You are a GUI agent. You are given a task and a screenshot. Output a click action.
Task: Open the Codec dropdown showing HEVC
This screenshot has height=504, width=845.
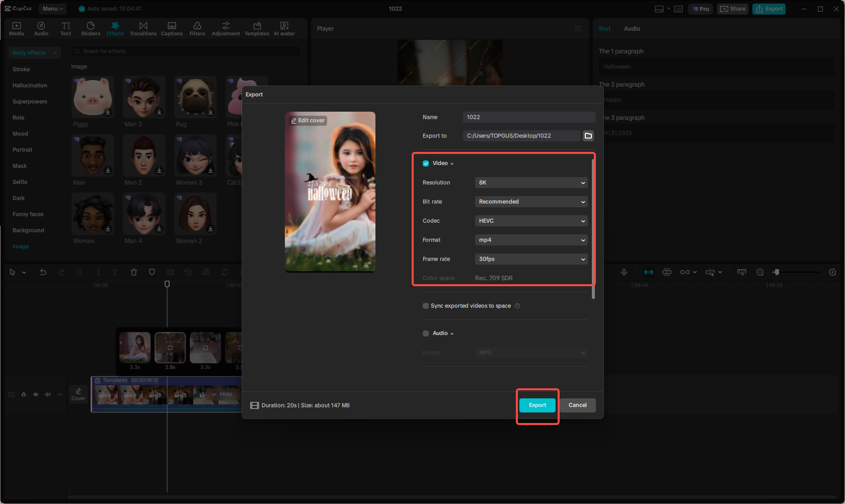pos(531,220)
